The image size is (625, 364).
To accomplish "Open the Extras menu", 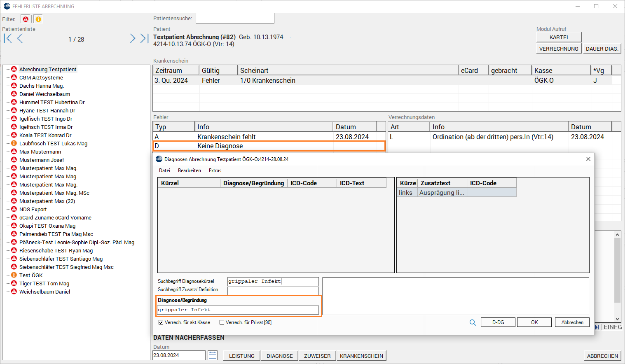I will (215, 170).
